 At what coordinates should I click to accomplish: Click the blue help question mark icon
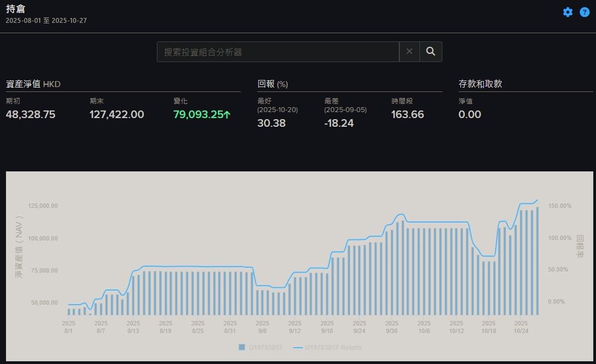pyautogui.click(x=585, y=12)
